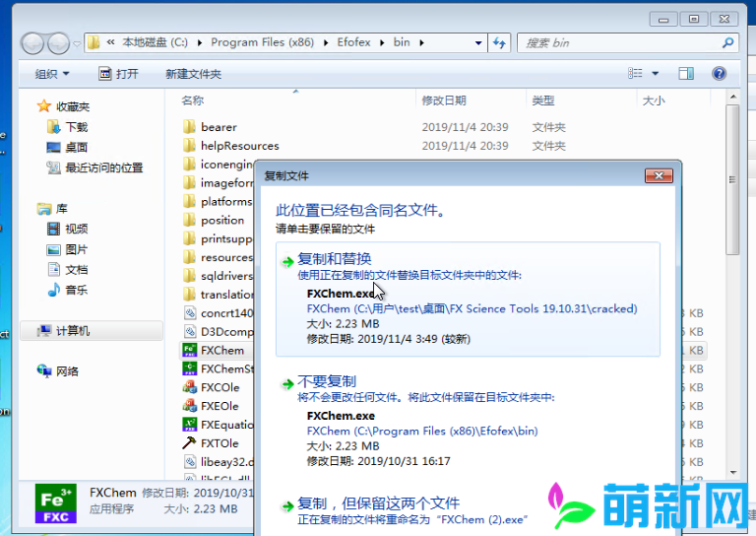Select the imageformats folder icon

[189, 183]
